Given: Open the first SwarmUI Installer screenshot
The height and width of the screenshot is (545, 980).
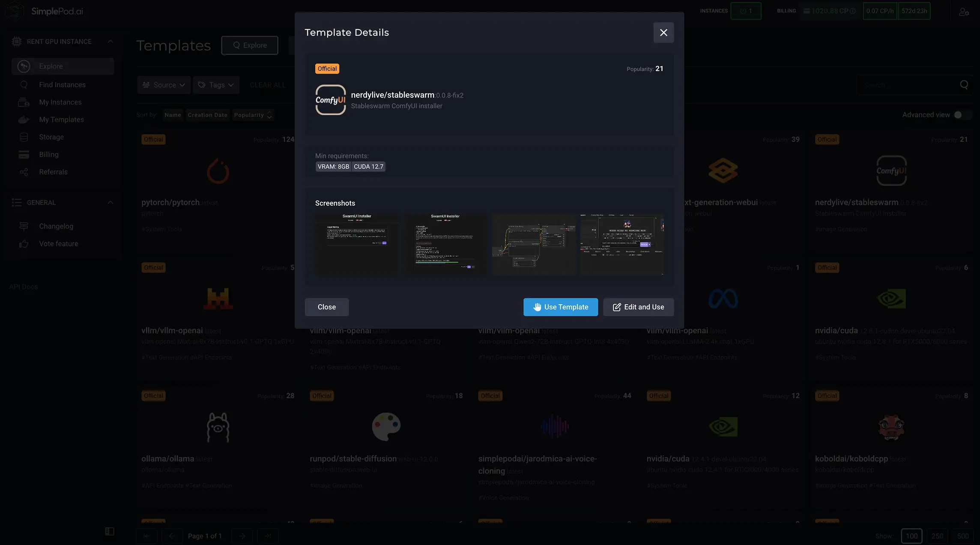Looking at the screenshot, I should [357, 244].
